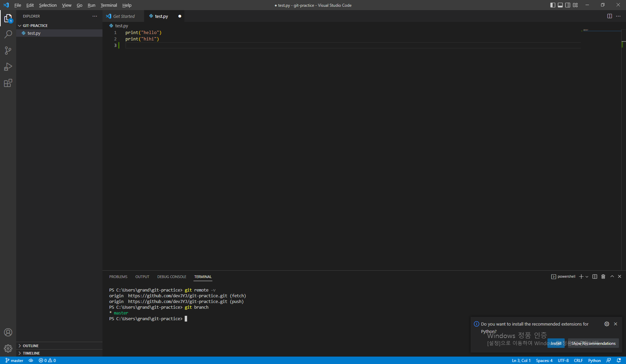Open notification settings gear for Python prompt
The image size is (626, 364).
pos(607,324)
